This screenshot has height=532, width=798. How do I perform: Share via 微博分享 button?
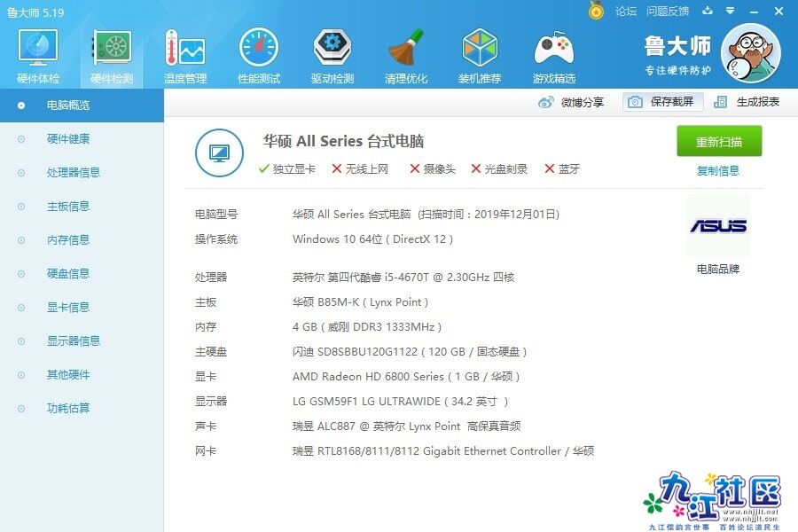[572, 102]
